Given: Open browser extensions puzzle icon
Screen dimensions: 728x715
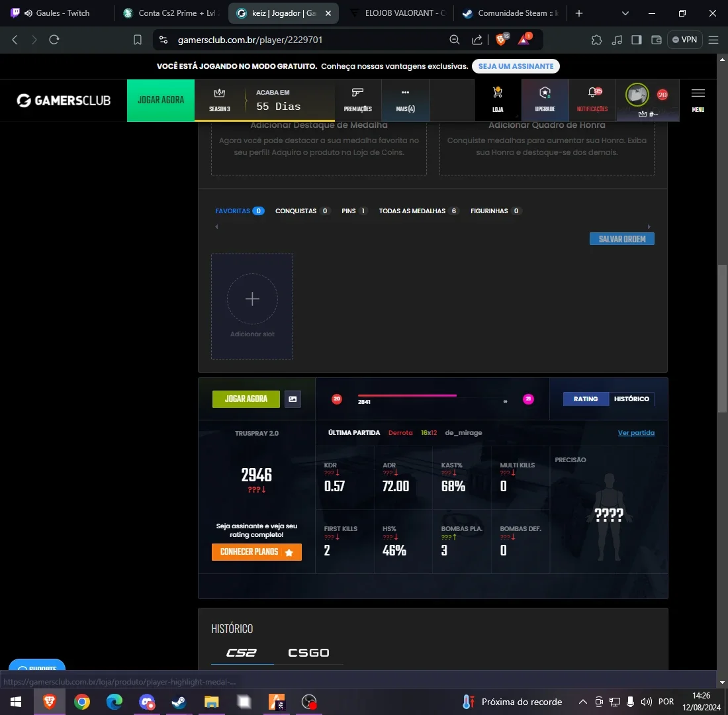Looking at the screenshot, I should [x=596, y=40].
